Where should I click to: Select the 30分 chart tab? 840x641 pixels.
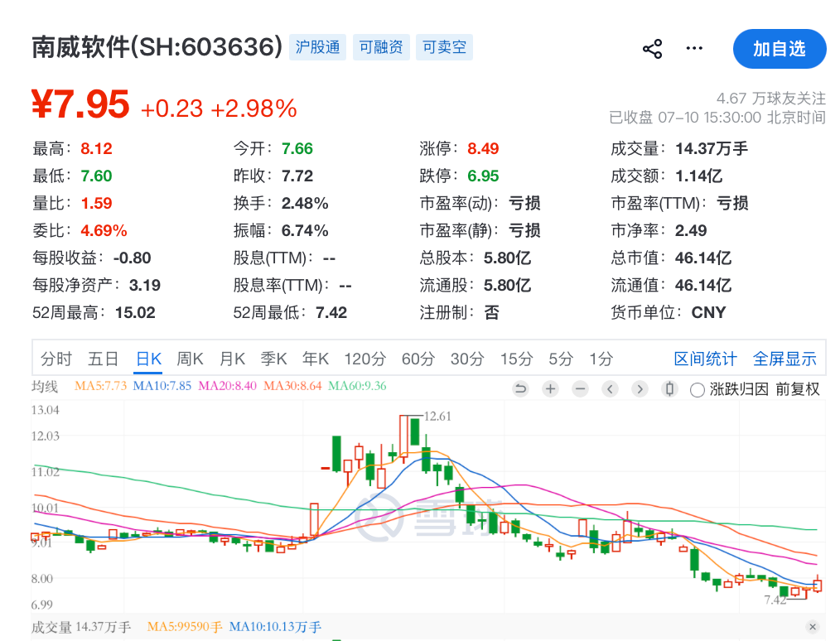click(x=467, y=359)
